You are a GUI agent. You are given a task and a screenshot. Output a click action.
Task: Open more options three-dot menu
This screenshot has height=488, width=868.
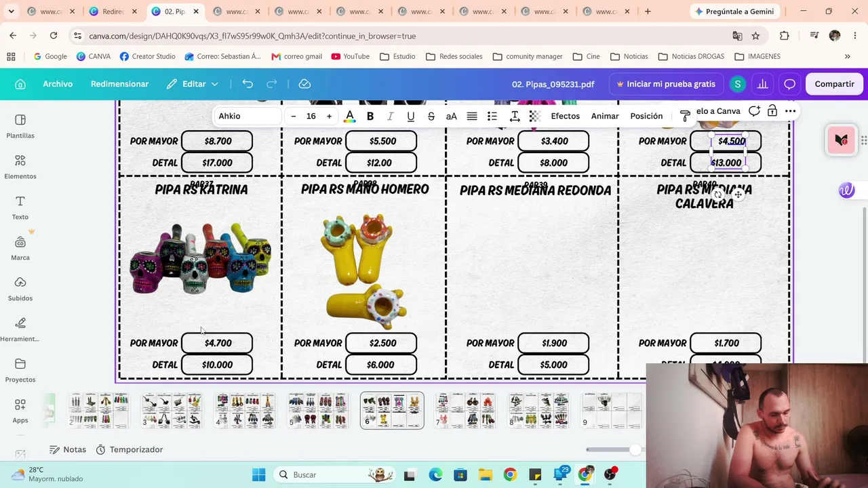point(791,111)
